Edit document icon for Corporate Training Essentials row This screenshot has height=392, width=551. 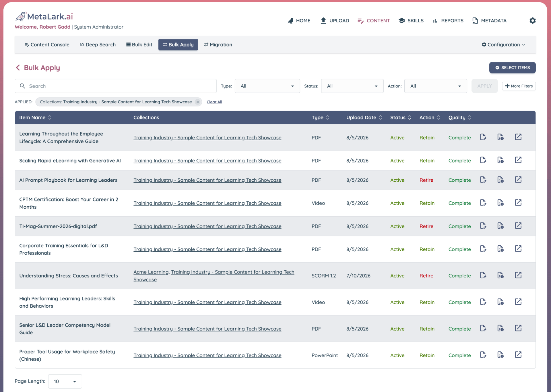(x=483, y=249)
